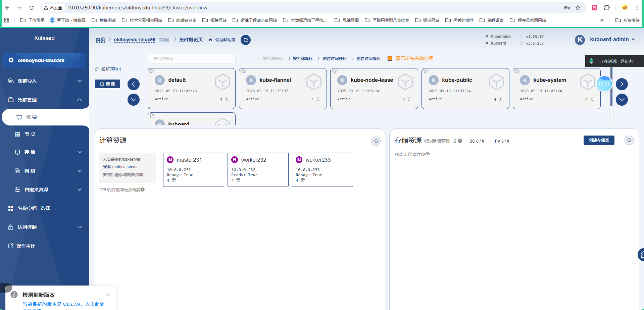Click help icon beside CPU内存低却无法调度
This screenshot has width=644, height=310.
pyautogui.click(x=143, y=190)
